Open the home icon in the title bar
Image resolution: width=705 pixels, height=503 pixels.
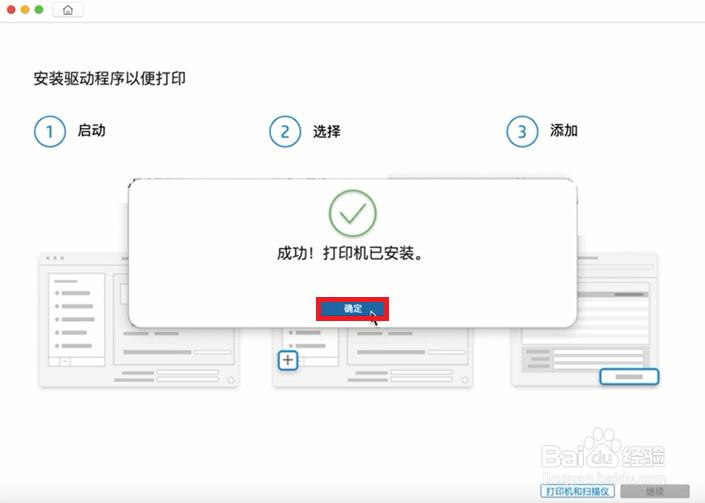click(68, 10)
